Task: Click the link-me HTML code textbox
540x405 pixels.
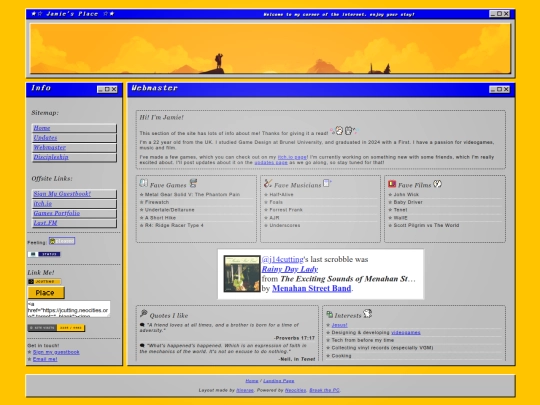Action: (69, 309)
